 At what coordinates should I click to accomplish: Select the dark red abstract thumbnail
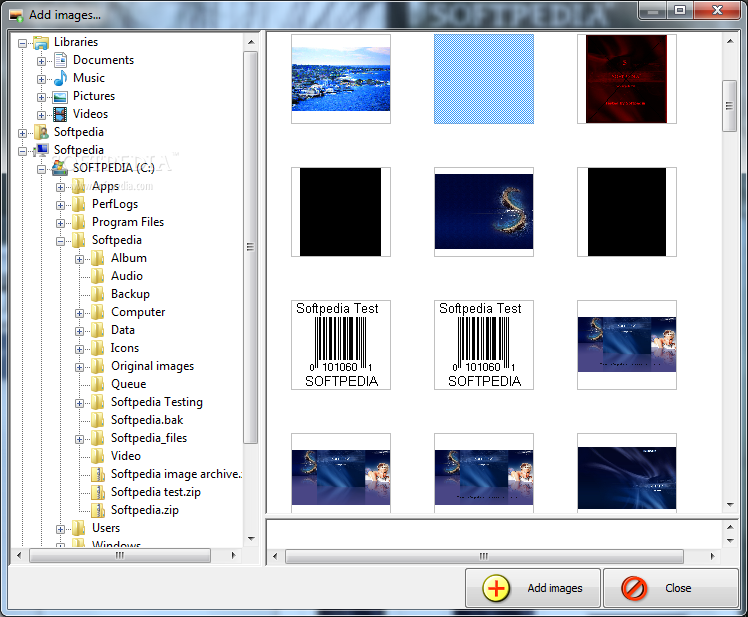pyautogui.click(x=626, y=79)
